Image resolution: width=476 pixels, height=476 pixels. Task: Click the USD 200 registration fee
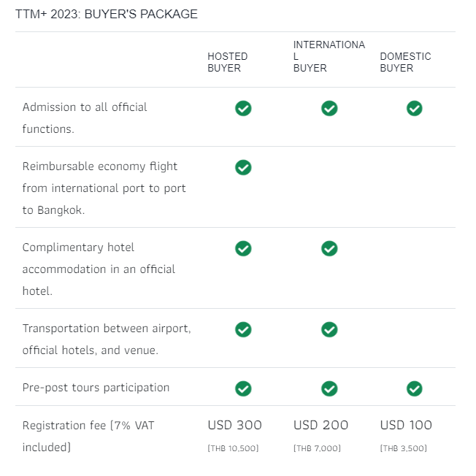320,426
